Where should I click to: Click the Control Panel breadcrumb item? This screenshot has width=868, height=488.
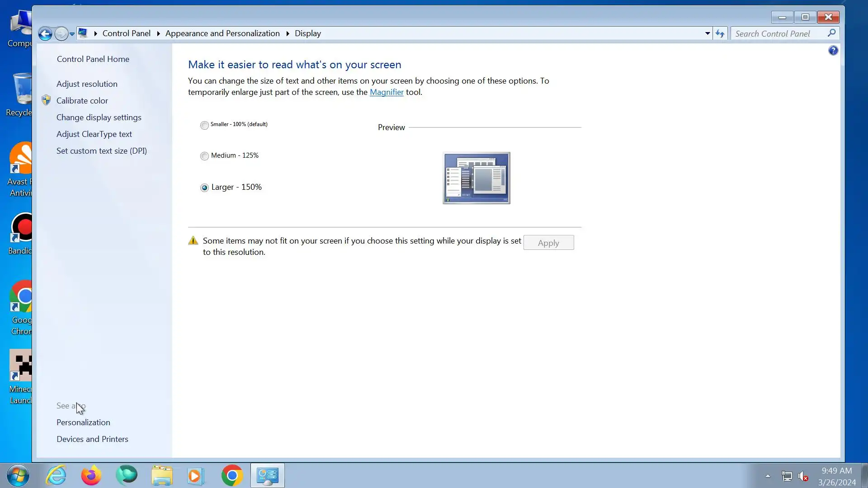126,33
